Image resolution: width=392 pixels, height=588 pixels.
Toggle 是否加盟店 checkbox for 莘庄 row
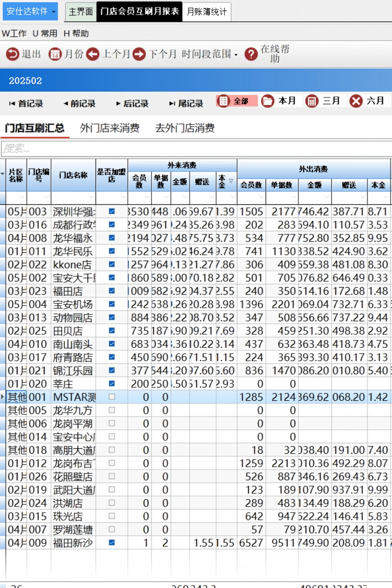coord(112,383)
